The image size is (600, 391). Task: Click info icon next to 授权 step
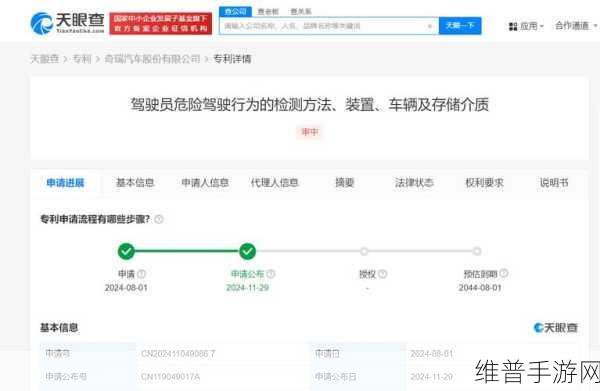tap(383, 274)
